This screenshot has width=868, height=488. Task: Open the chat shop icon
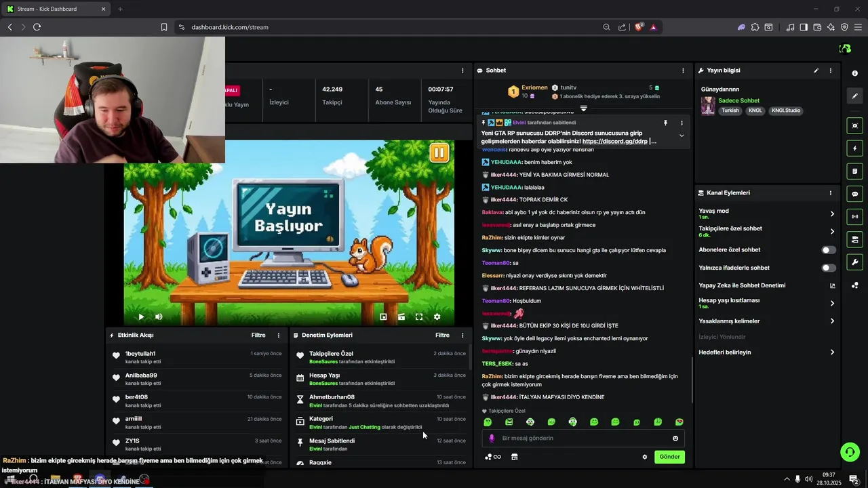(514, 457)
